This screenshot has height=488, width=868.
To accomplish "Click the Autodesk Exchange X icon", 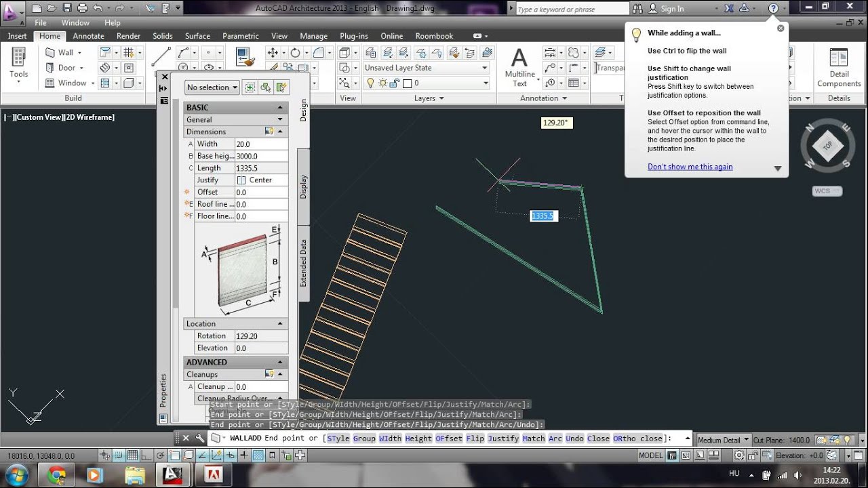I will pos(729,8).
